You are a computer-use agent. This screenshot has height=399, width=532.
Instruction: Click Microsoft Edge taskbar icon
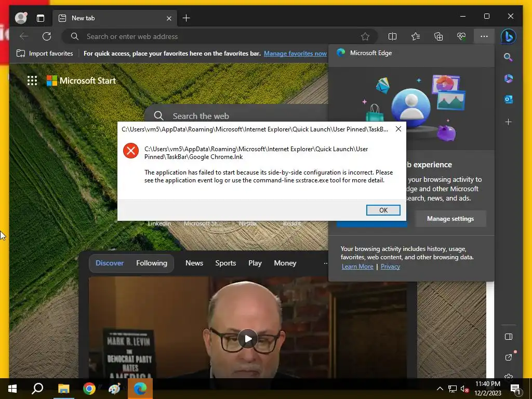pos(140,389)
